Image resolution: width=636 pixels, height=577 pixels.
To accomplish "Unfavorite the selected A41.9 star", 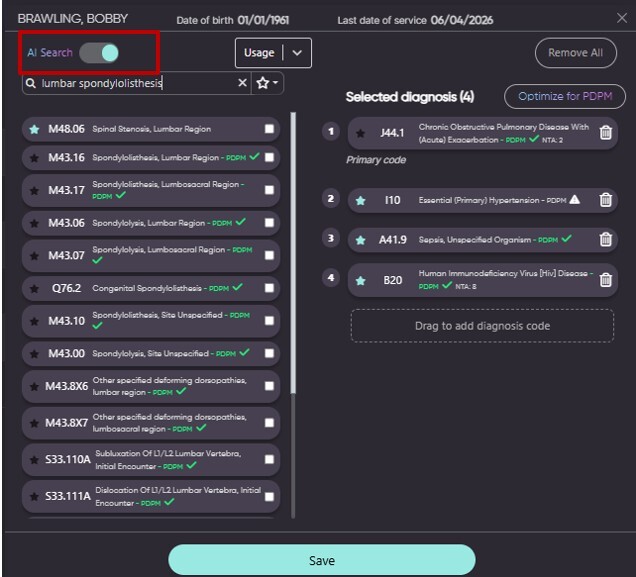I will coord(360,240).
